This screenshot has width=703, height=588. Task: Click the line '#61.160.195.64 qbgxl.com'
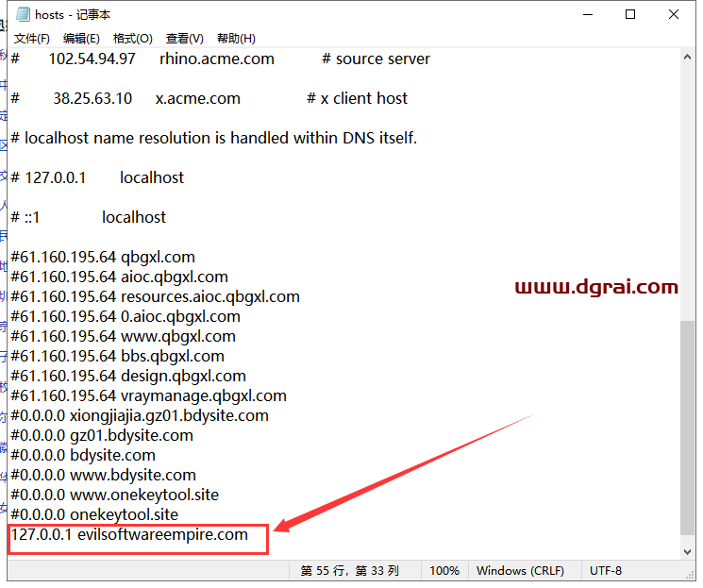point(103,258)
